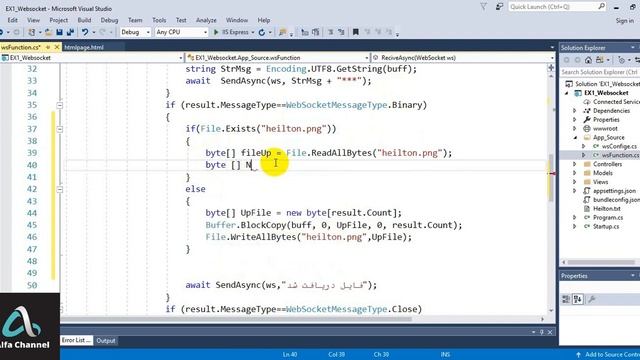Open the Edit menu

point(13,20)
